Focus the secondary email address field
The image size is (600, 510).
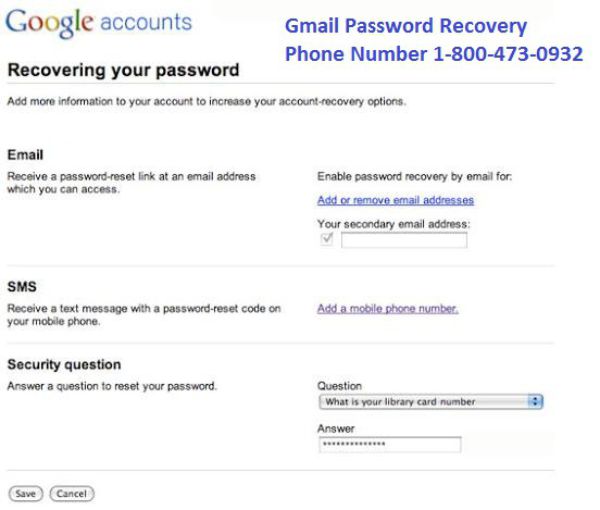click(404, 240)
